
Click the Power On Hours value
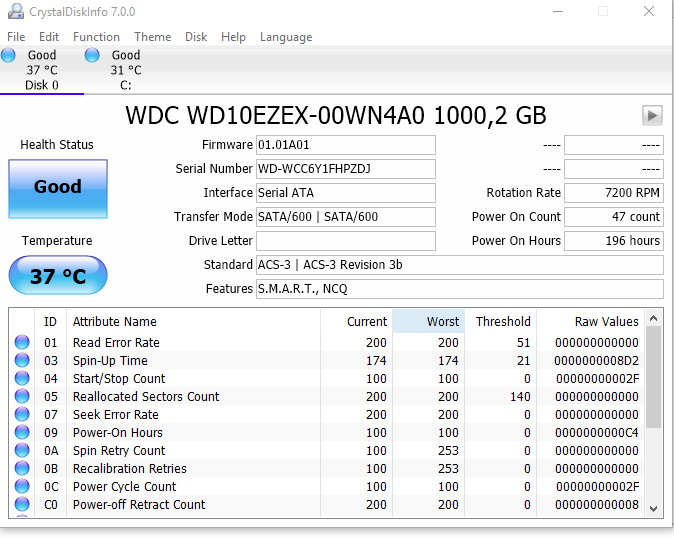(614, 241)
